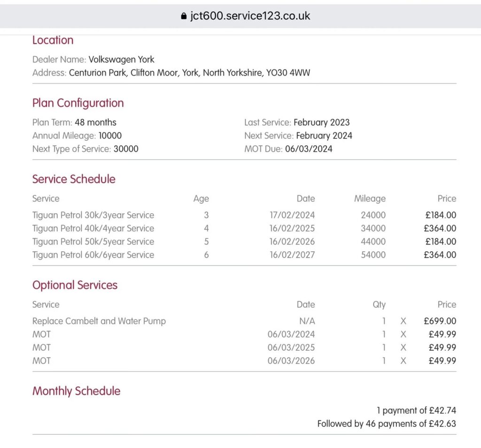Click the Optional Services heading

point(75,285)
